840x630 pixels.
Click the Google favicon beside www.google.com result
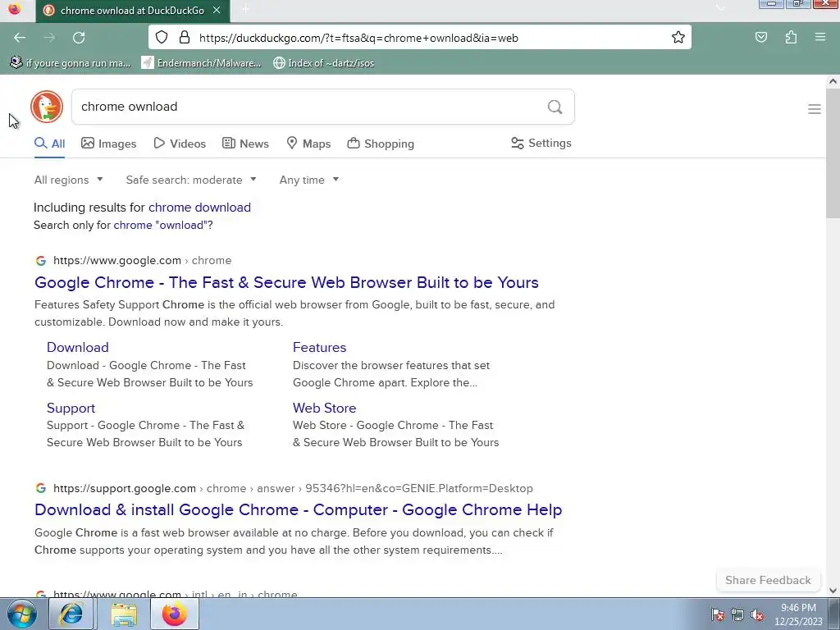point(41,261)
